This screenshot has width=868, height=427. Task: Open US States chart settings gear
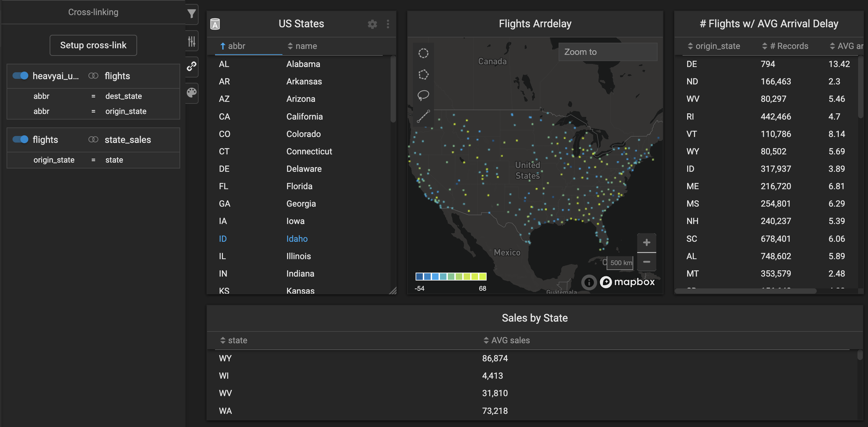(x=372, y=24)
